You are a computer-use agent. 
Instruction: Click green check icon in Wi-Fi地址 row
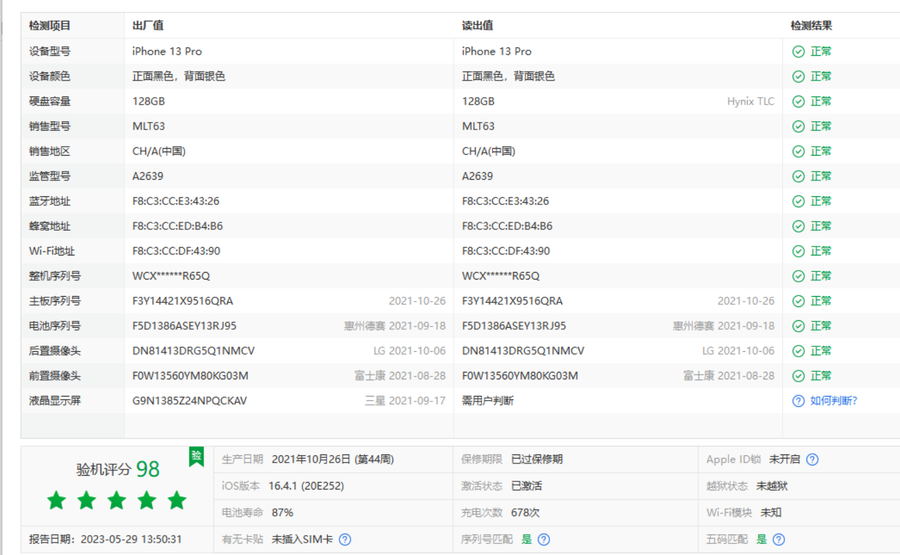(798, 251)
